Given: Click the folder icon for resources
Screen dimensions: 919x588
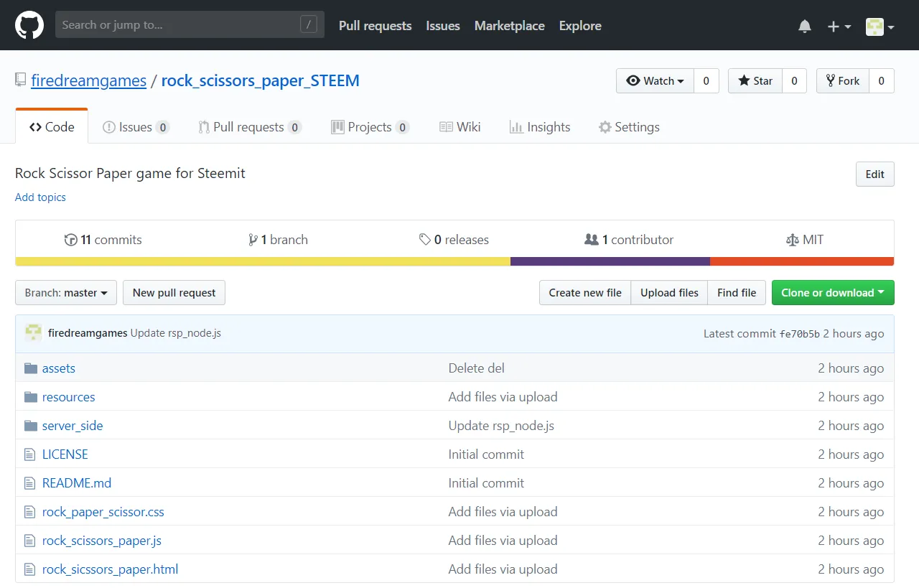Looking at the screenshot, I should (x=30, y=397).
